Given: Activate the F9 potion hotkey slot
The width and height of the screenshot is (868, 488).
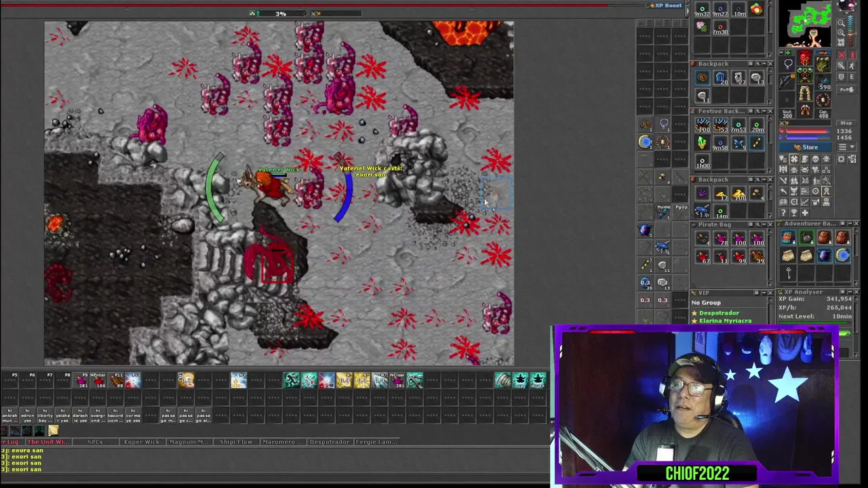Looking at the screenshot, I should click(x=81, y=380).
